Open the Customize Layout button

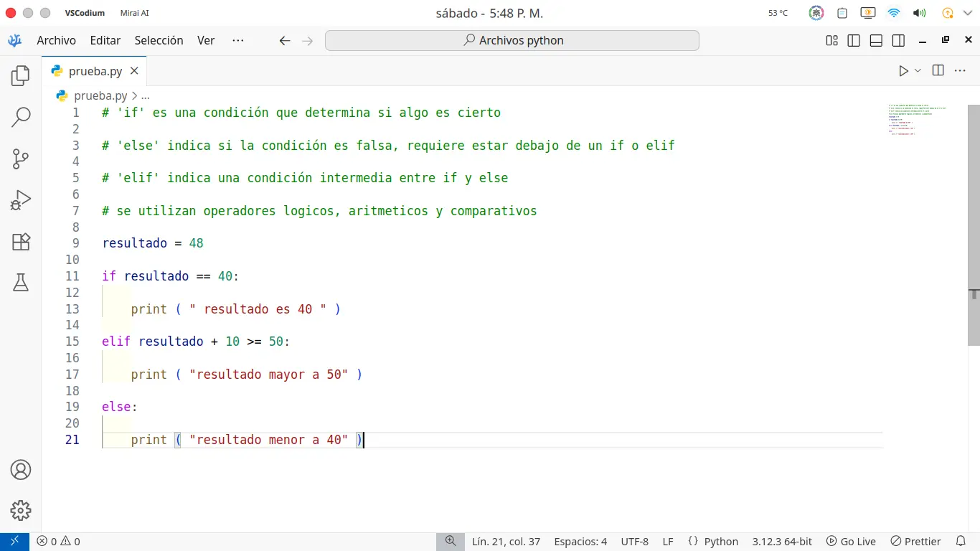coord(831,41)
